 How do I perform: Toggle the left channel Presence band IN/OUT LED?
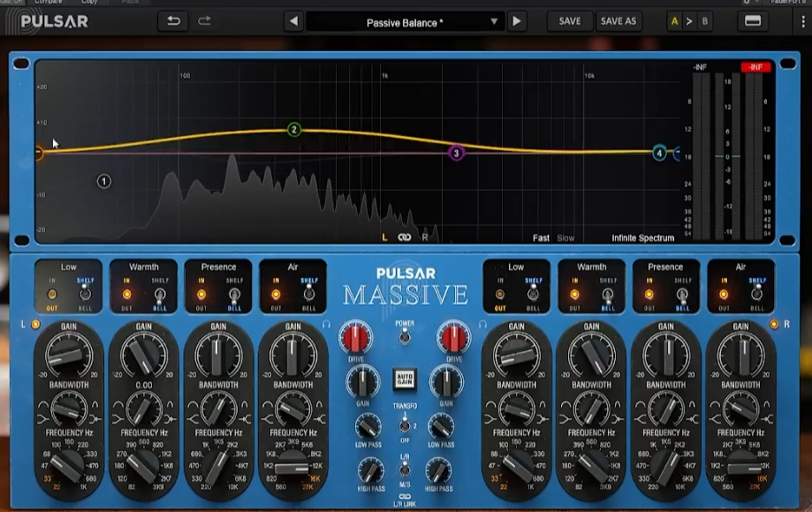coord(201,294)
